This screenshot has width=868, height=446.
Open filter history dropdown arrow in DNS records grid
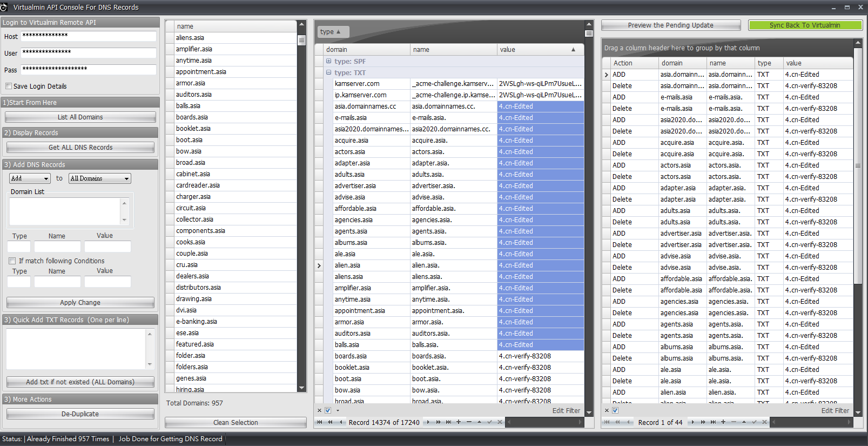[338, 410]
